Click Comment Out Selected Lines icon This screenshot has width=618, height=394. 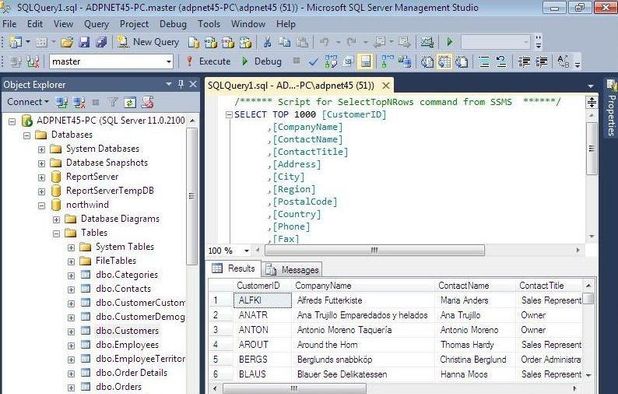click(484, 62)
